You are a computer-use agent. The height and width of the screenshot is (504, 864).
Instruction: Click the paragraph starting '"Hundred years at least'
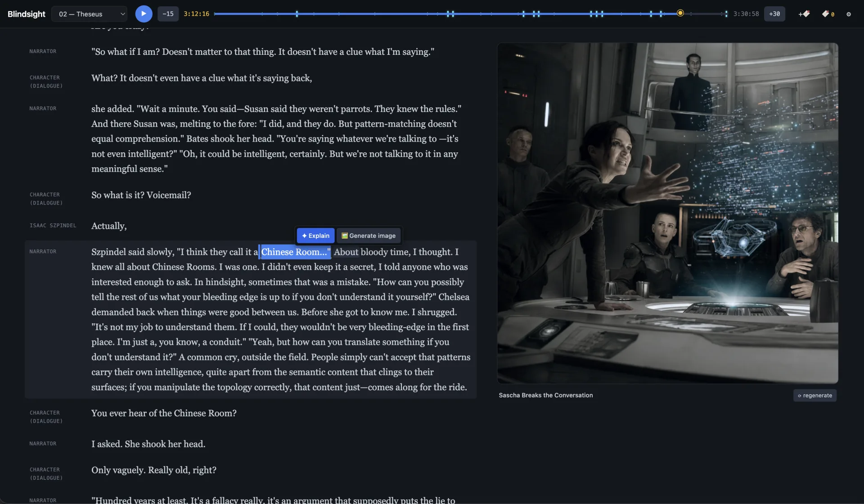point(273,500)
